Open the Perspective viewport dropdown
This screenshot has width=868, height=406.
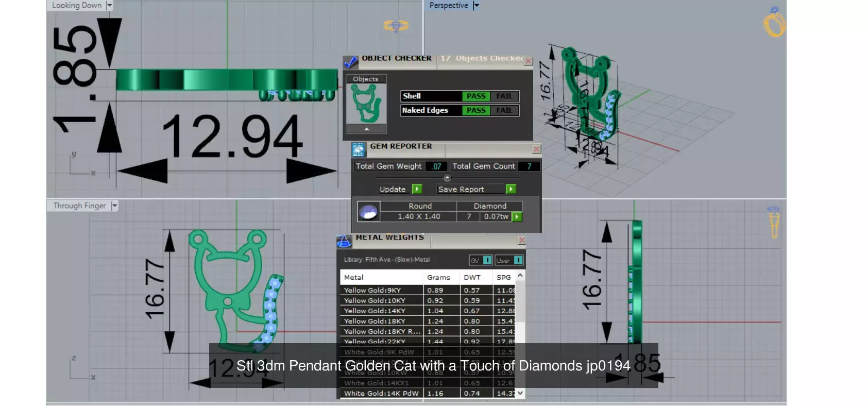click(476, 5)
